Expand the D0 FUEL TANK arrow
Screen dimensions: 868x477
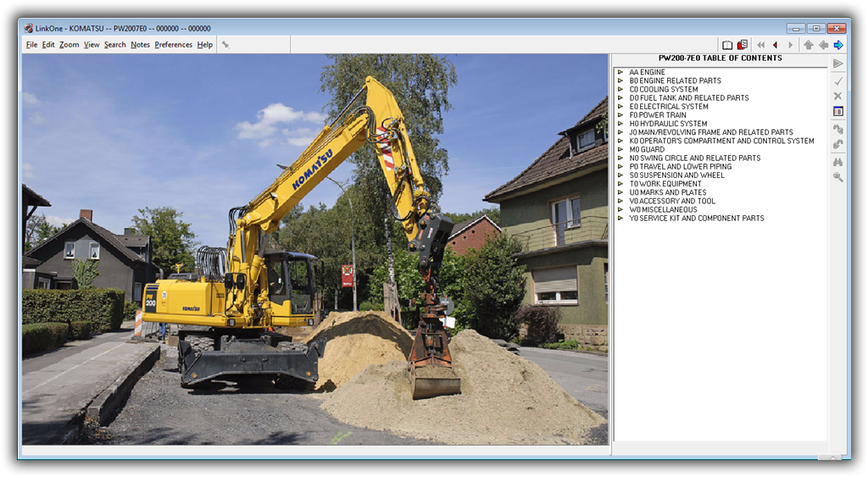(620, 98)
